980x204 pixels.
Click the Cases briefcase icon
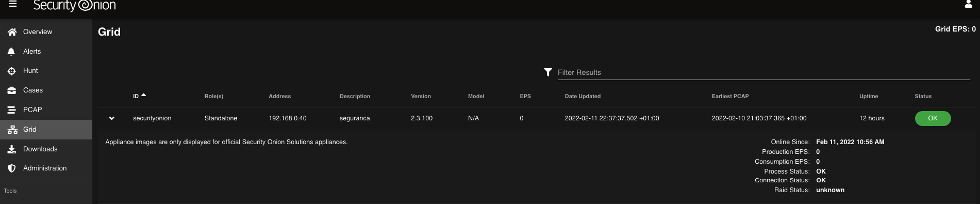(12, 90)
